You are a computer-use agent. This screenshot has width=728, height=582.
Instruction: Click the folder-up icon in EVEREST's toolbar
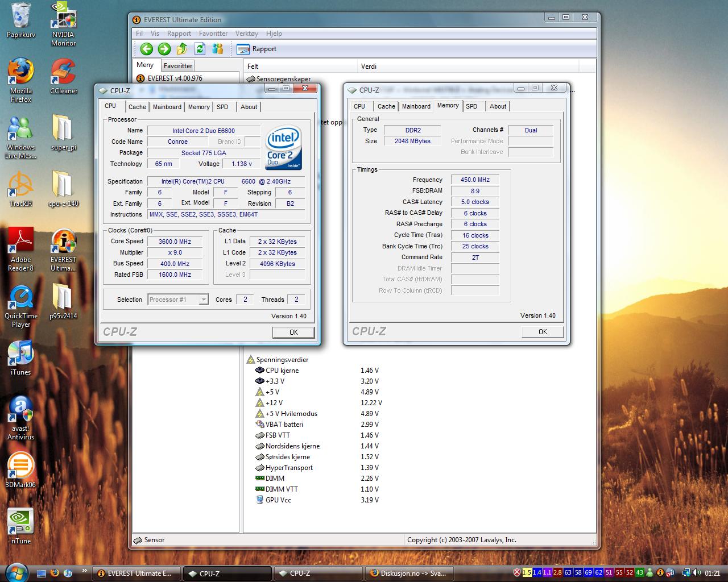click(x=182, y=49)
